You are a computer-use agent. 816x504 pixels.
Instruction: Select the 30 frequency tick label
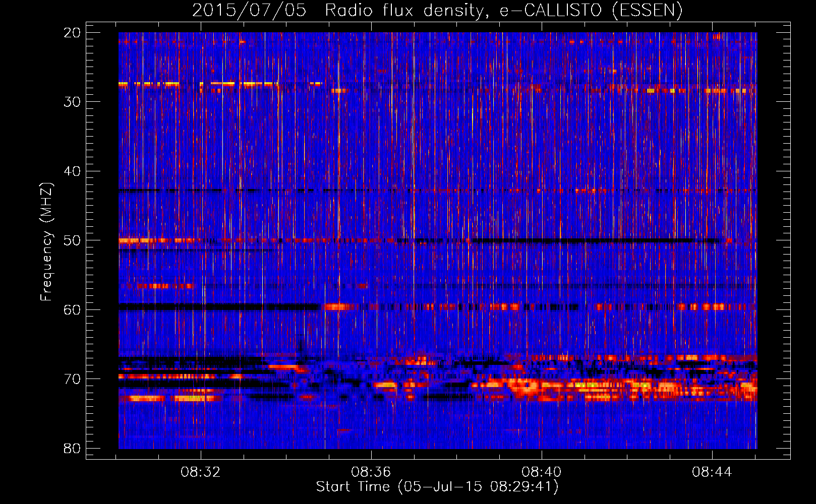[x=72, y=102]
